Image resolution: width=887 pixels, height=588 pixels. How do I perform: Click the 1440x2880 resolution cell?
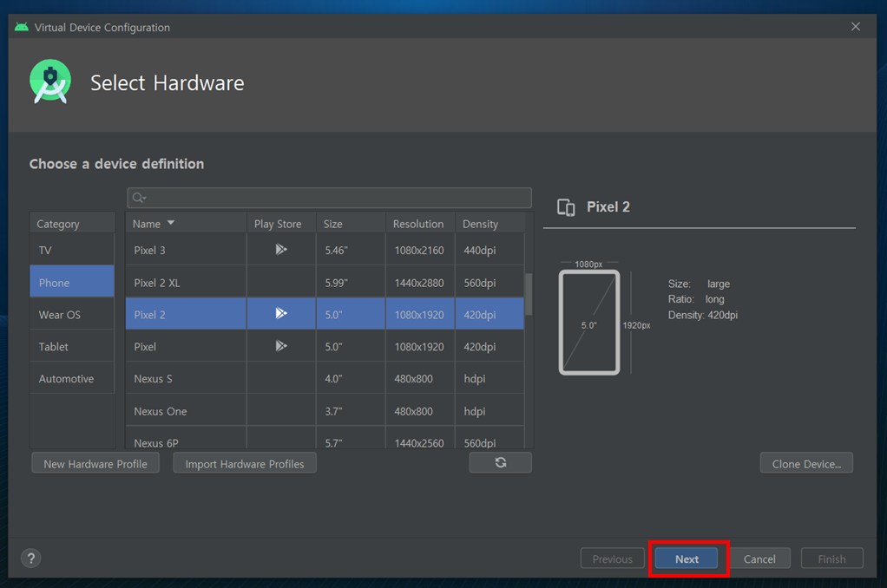point(418,283)
